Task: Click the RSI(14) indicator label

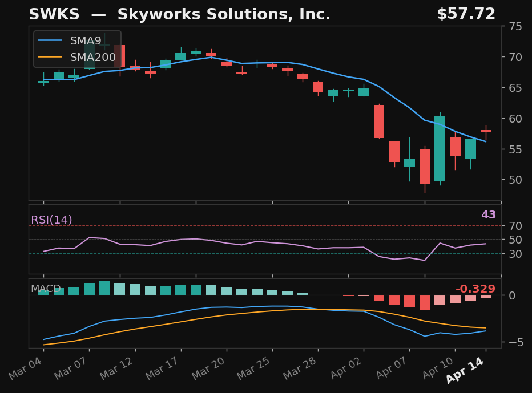Action: [x=51, y=220]
